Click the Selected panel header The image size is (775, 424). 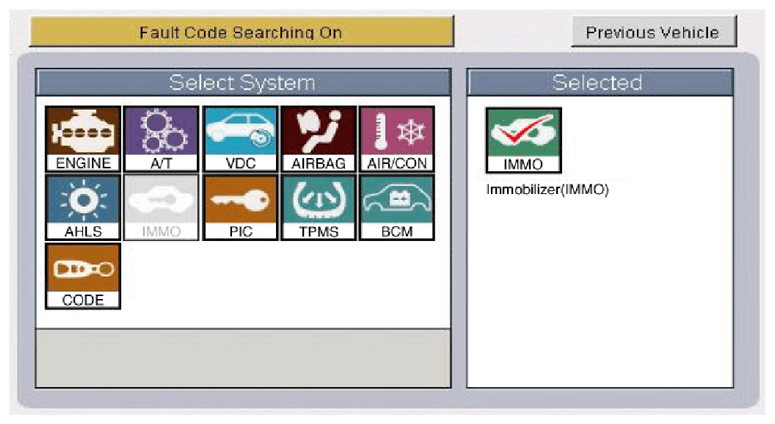(598, 82)
